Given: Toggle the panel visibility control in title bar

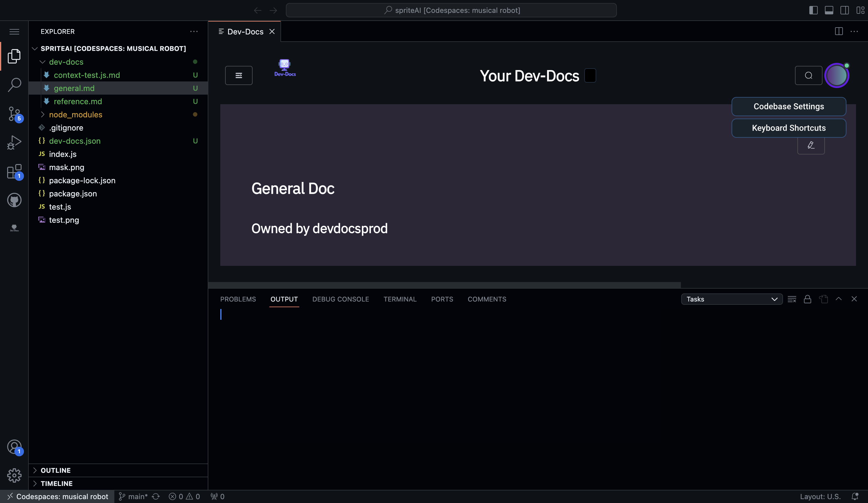Looking at the screenshot, I should (829, 10).
